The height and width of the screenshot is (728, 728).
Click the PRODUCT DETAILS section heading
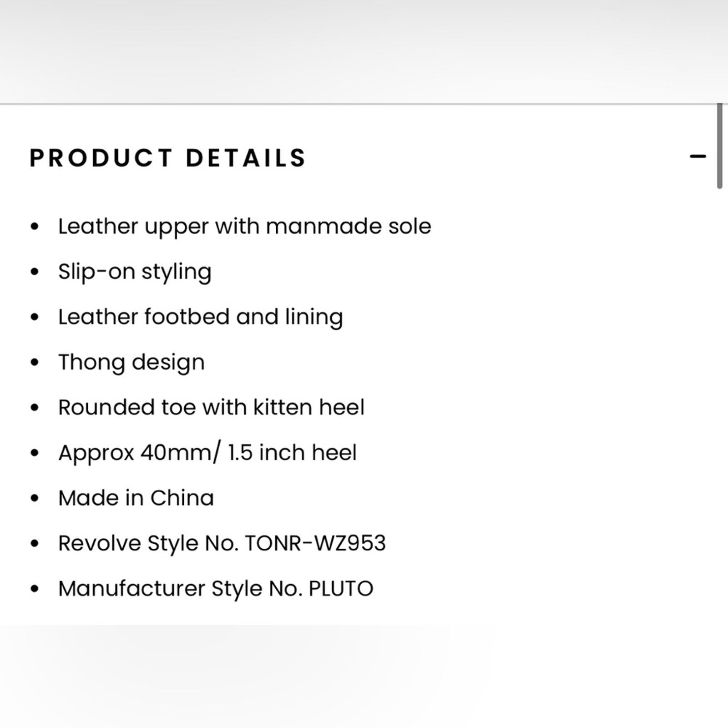(x=167, y=158)
